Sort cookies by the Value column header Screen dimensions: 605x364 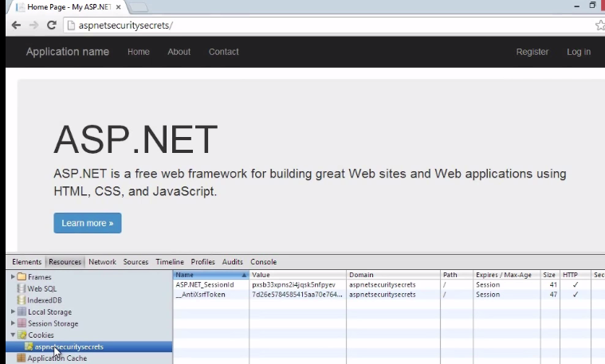pyautogui.click(x=297, y=275)
